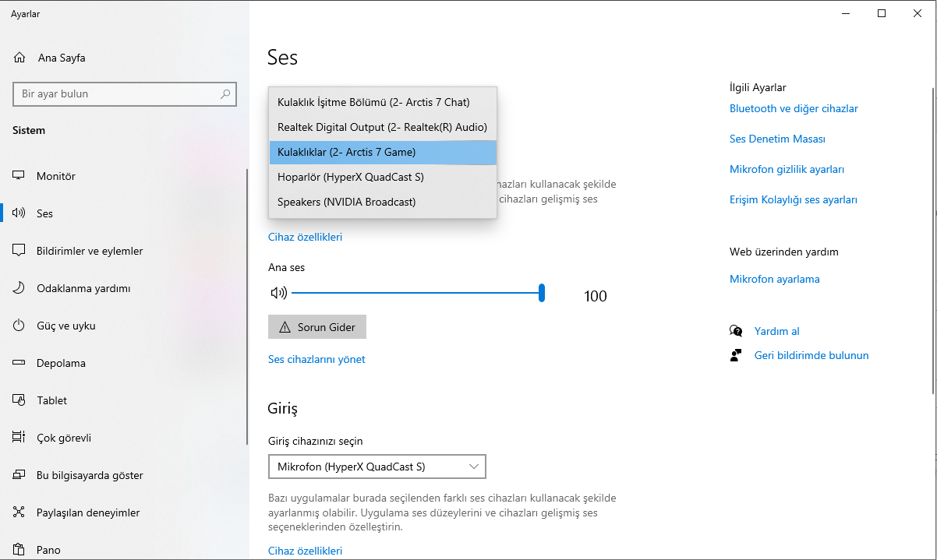Click the Güç ve uyku power icon
This screenshot has height=560, width=937.
(x=19, y=326)
